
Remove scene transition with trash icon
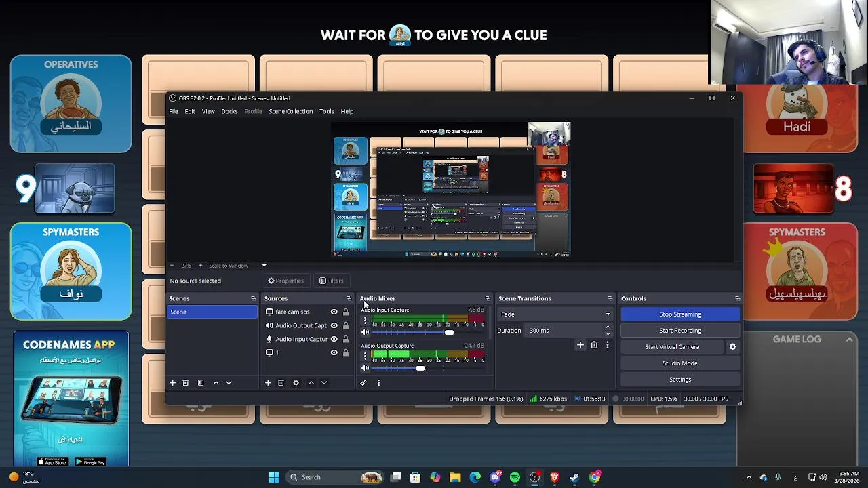[x=594, y=345]
